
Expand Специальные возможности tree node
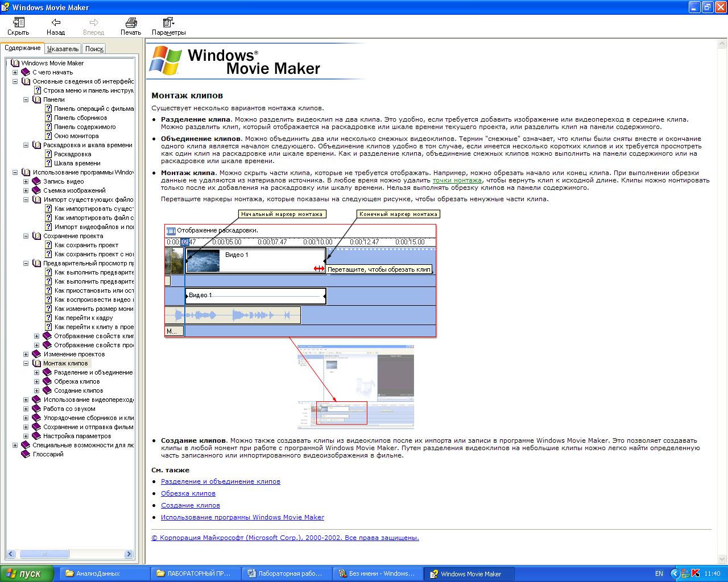point(15,445)
